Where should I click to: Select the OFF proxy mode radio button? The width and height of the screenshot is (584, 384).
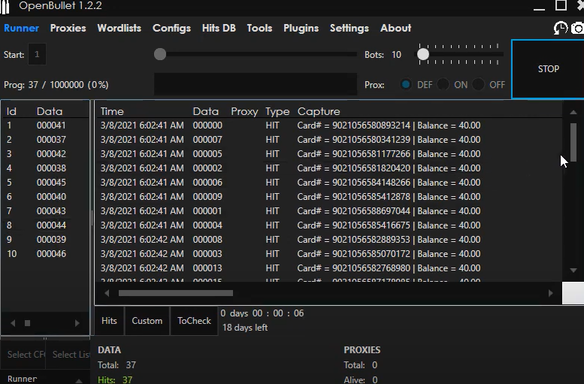[478, 85]
